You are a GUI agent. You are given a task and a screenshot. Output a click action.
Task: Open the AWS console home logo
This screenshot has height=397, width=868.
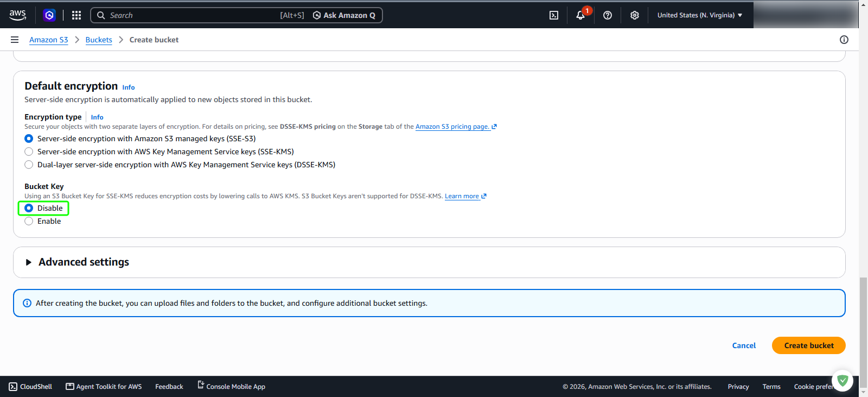coord(17,15)
